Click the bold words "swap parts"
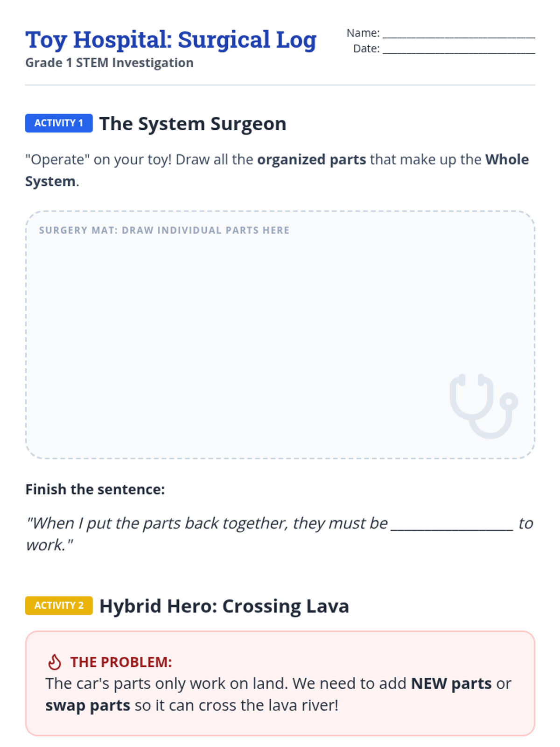This screenshot has height=747, width=560. (88, 705)
